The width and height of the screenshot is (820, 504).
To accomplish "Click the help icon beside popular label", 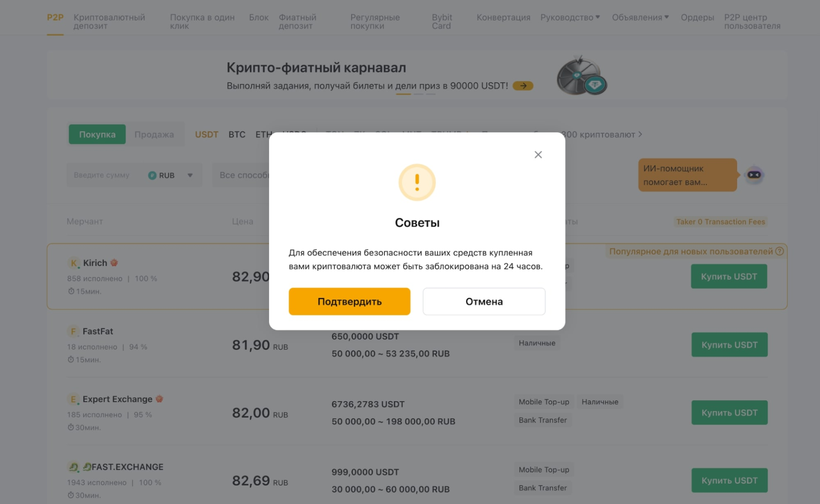I will pyautogui.click(x=779, y=251).
